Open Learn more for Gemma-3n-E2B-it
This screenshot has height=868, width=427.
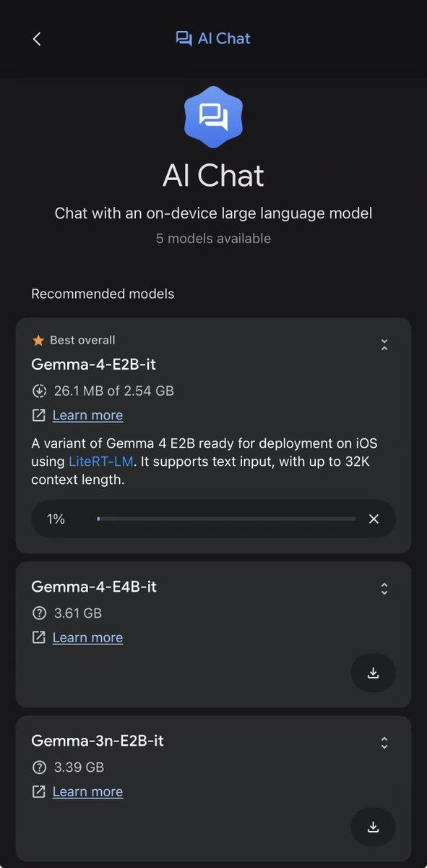click(87, 791)
